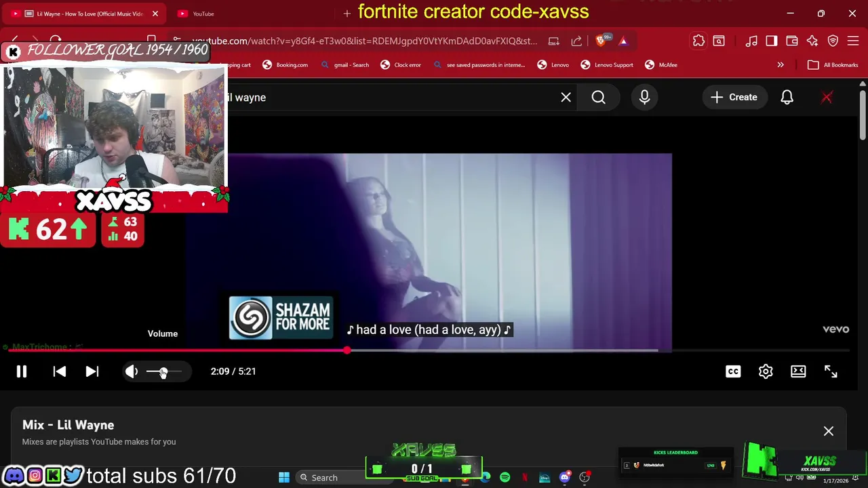The image size is (868, 488).
Task: Open Disney+ from the taskbar
Action: (545, 478)
